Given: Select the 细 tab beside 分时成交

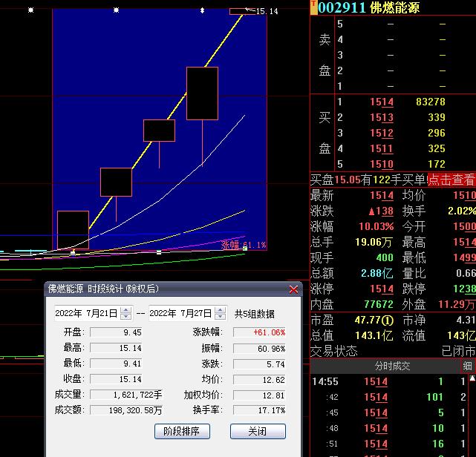Looking at the screenshot, I should coord(467,366).
